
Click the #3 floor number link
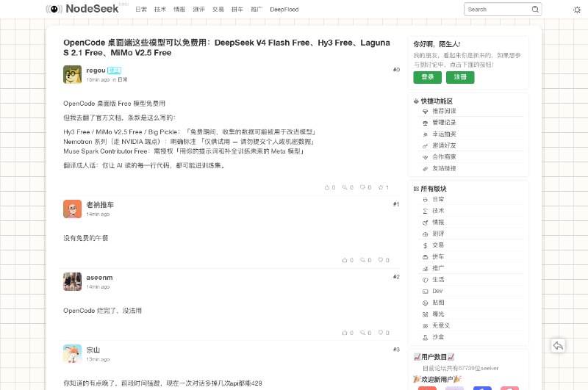(396, 350)
